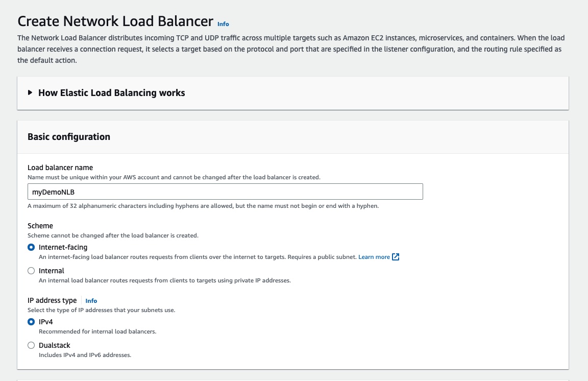
Task: Open Info link next to page title
Action: [223, 24]
